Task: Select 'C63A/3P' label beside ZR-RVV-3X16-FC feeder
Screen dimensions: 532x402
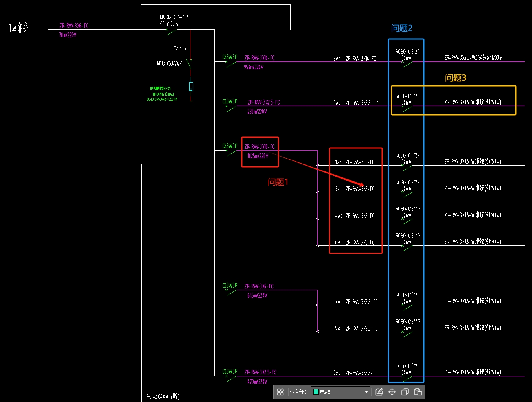Action: coord(230,57)
